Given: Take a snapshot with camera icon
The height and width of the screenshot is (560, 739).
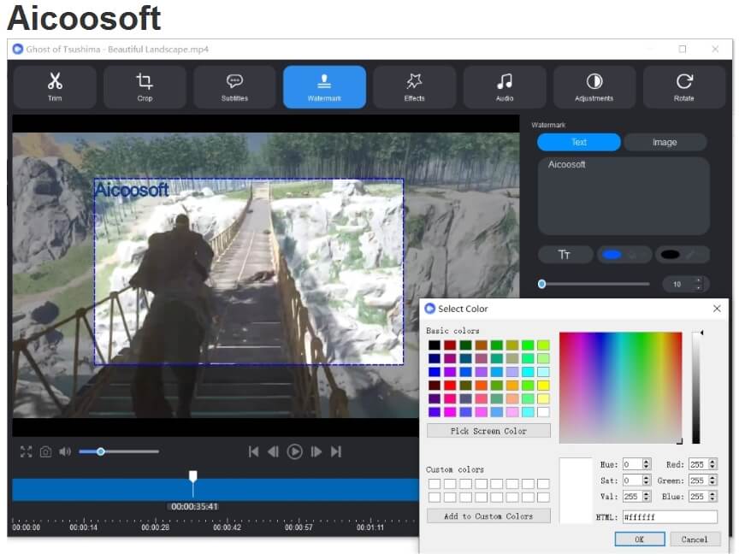Looking at the screenshot, I should click(45, 451).
